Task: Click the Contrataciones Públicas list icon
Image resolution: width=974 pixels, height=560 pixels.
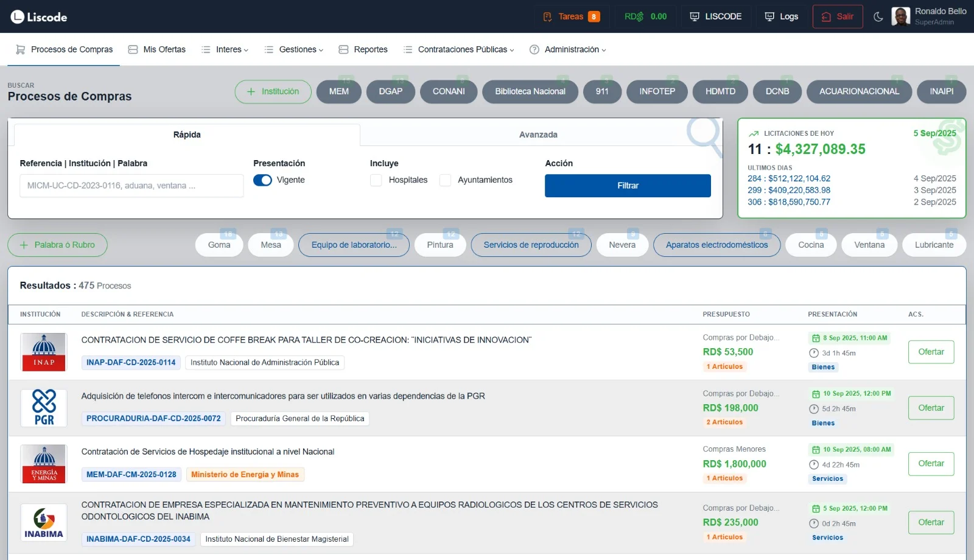Action: click(408, 49)
